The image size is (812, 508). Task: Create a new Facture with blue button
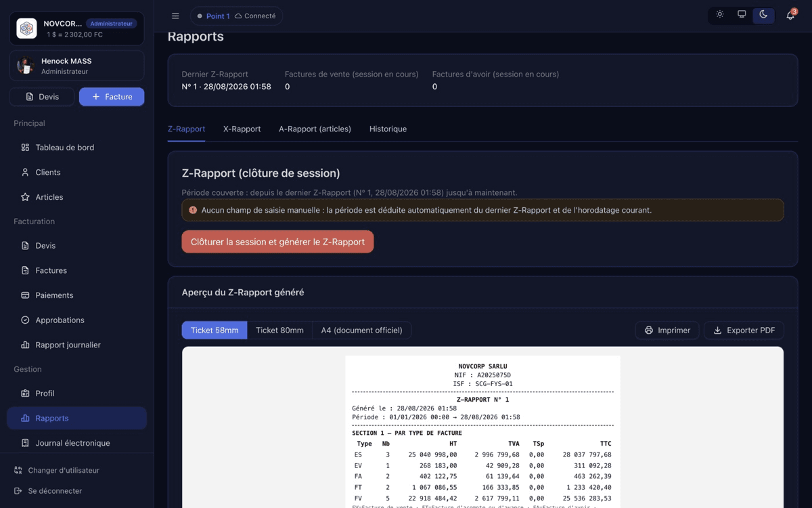coord(112,97)
